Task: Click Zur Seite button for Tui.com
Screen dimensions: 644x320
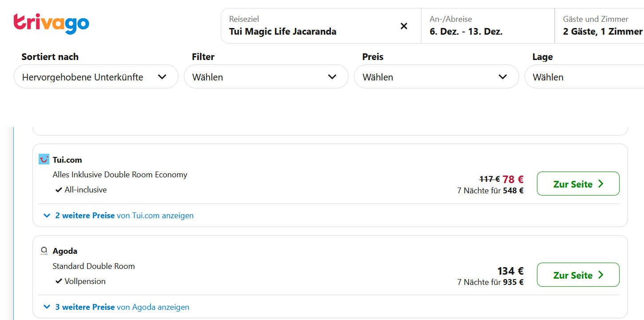Action: (578, 184)
